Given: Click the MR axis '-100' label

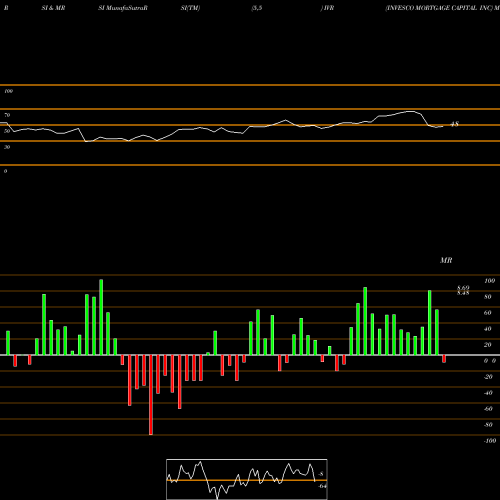Looking at the screenshot, I should (490, 441).
